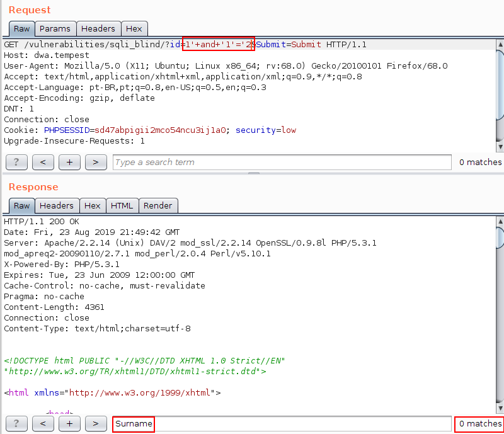Switch to the Response Headers tab
The image size is (504, 434).
57,205
